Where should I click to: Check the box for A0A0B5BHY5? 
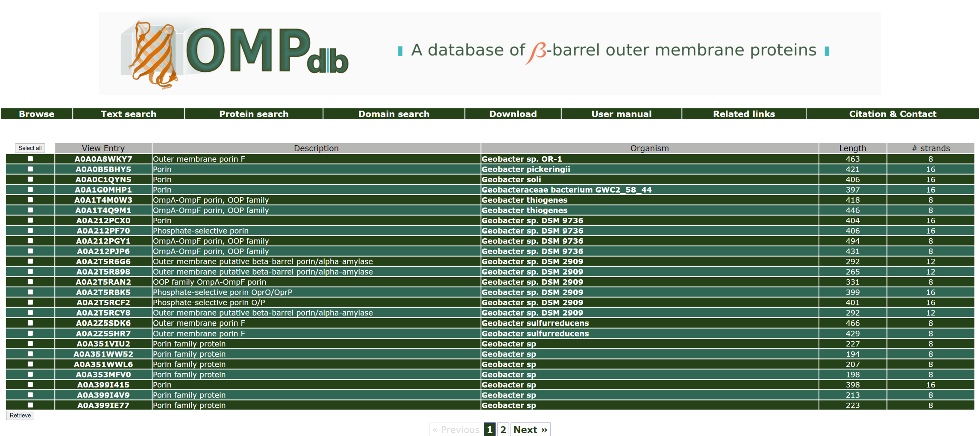pyautogui.click(x=30, y=169)
